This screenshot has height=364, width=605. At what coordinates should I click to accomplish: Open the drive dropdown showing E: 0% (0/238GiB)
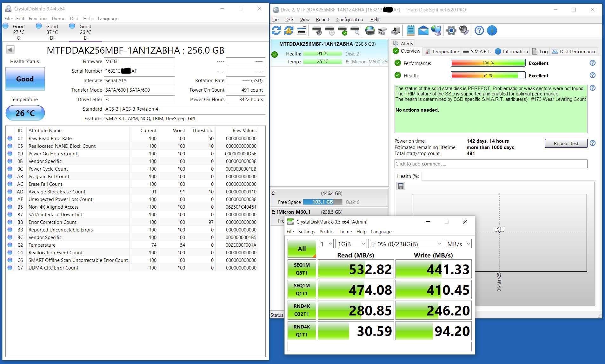(406, 244)
